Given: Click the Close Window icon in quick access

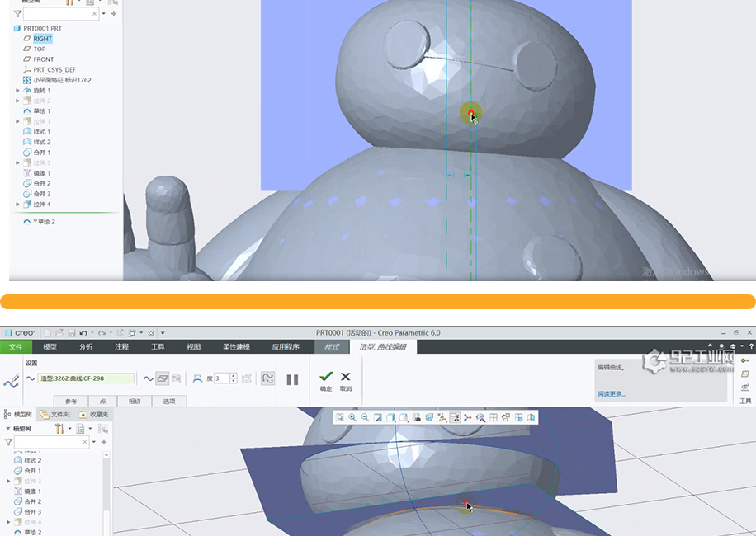Looking at the screenshot, I should tap(151, 333).
